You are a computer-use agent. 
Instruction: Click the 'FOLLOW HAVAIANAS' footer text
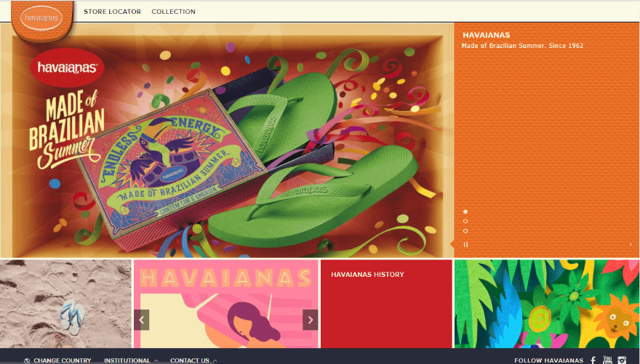pos(548,360)
